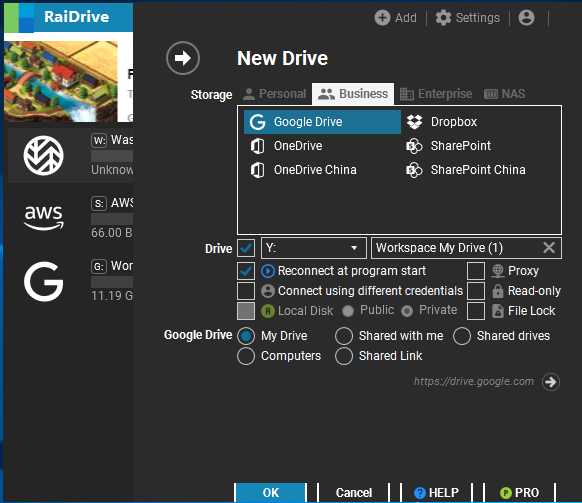
Task: Select Shared with me radio button
Action: tap(344, 336)
